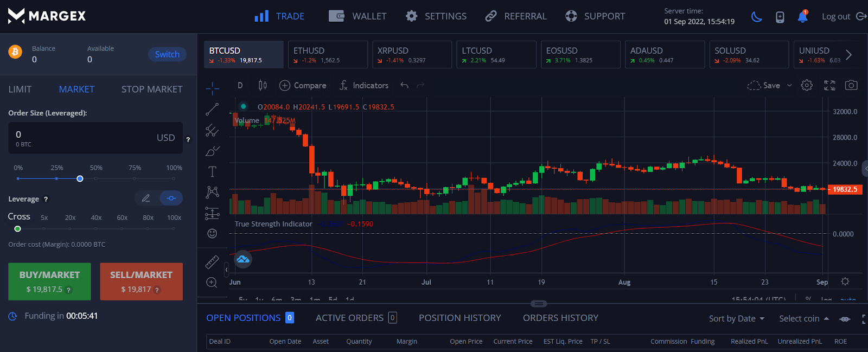
Task: Collapse the drawing toolbar side arrow
Action: pos(226,269)
